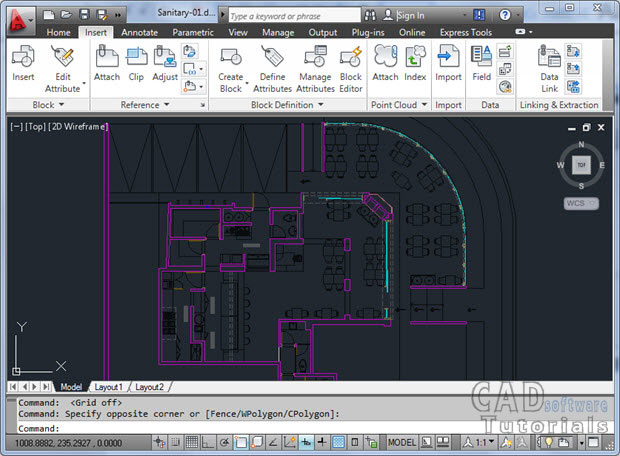Select the Clip reference tool
The width and height of the screenshot is (620, 456).
[136, 63]
